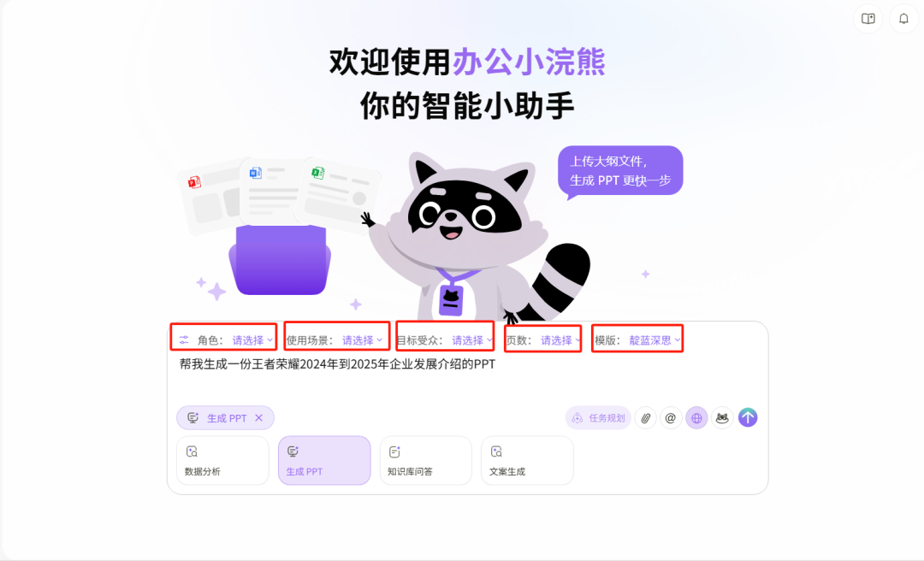
Task: Select the 生成 PPT card
Action: coord(324,461)
